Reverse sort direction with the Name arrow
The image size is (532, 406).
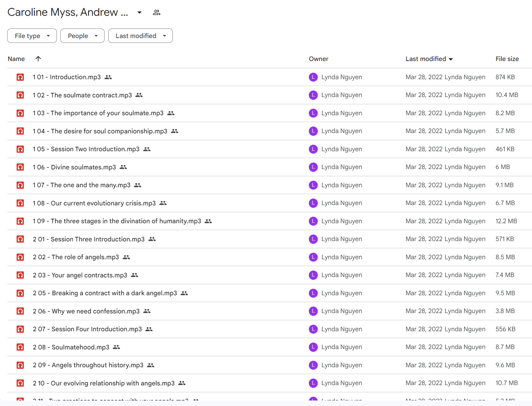(38, 59)
